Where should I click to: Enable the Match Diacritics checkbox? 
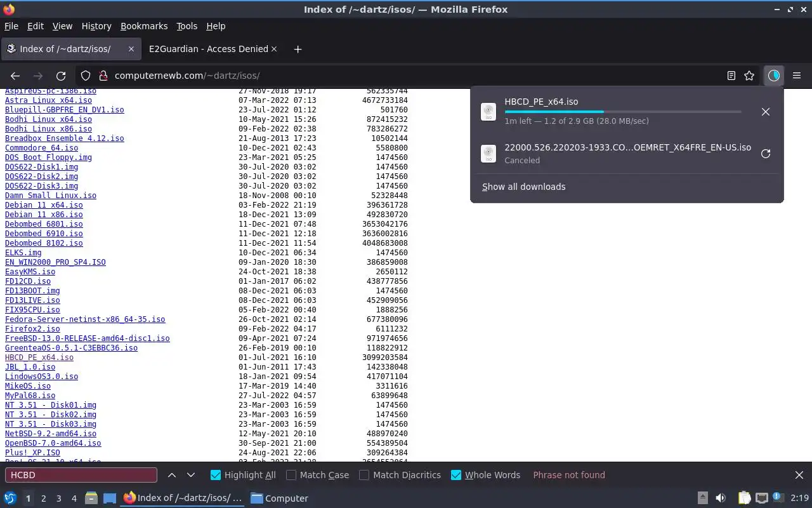(x=364, y=475)
